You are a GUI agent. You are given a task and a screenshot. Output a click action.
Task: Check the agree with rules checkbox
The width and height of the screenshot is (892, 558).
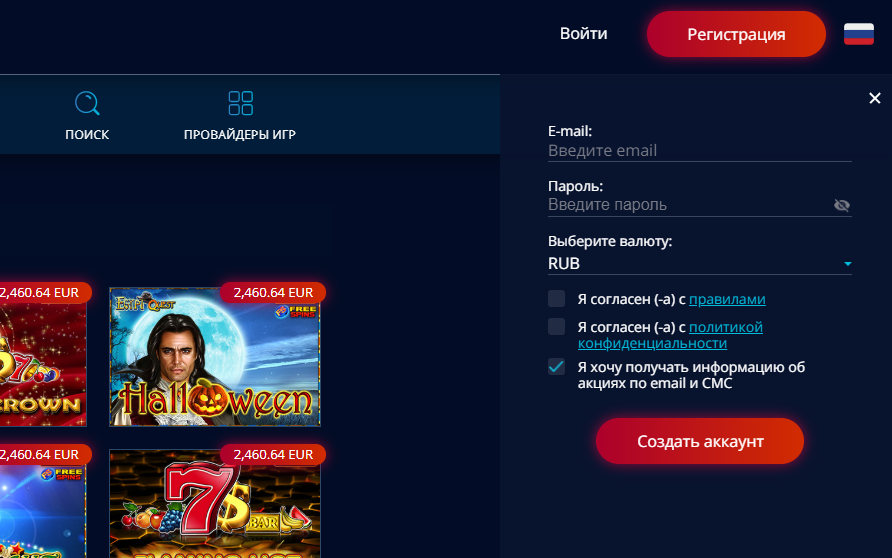tap(556, 299)
